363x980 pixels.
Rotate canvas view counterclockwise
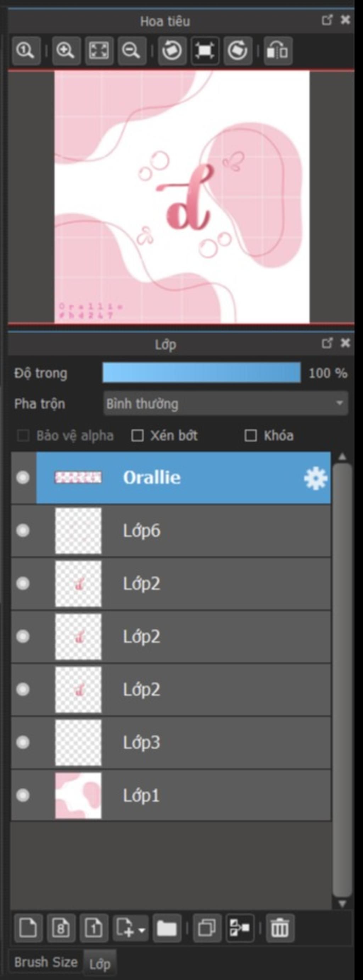[x=172, y=51]
